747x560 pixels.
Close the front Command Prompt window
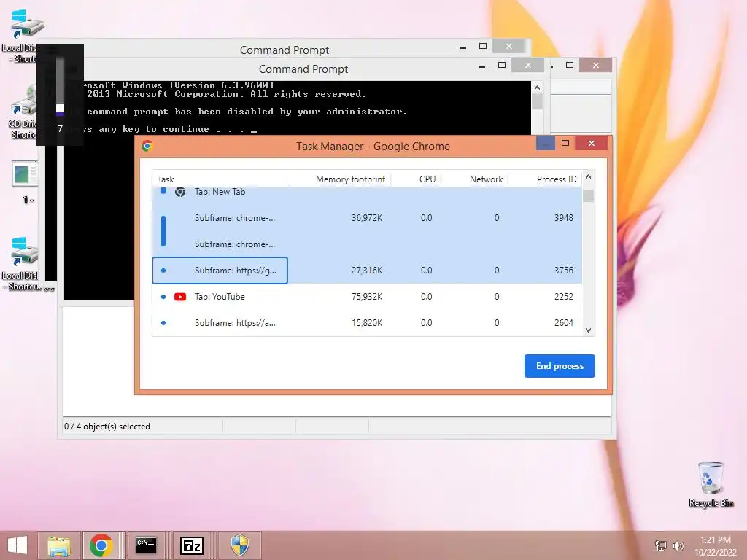[x=528, y=65]
